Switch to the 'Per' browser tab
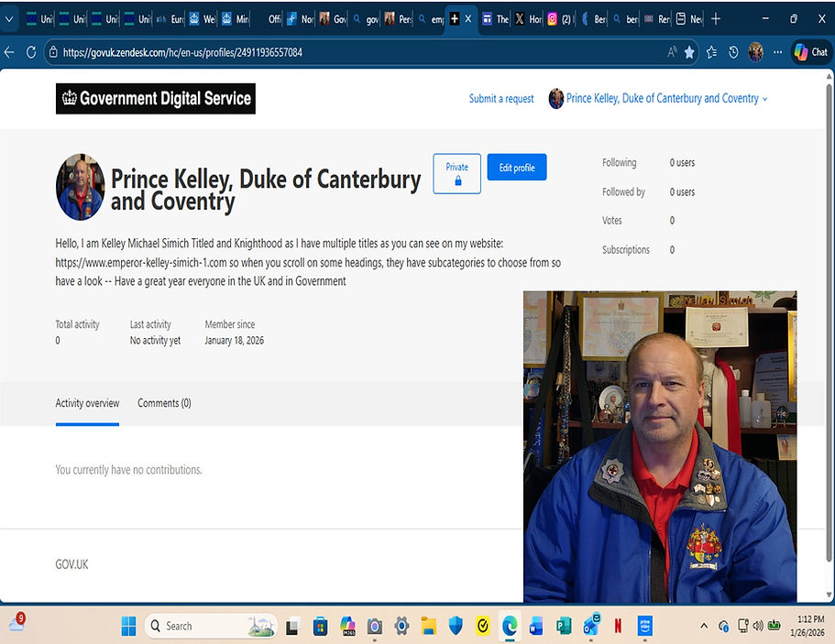 (398, 19)
